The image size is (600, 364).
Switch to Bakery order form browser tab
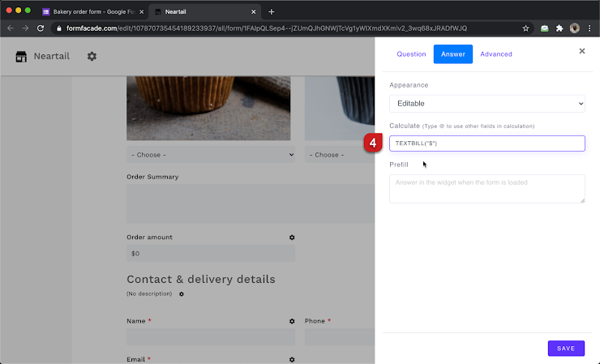tap(89, 12)
